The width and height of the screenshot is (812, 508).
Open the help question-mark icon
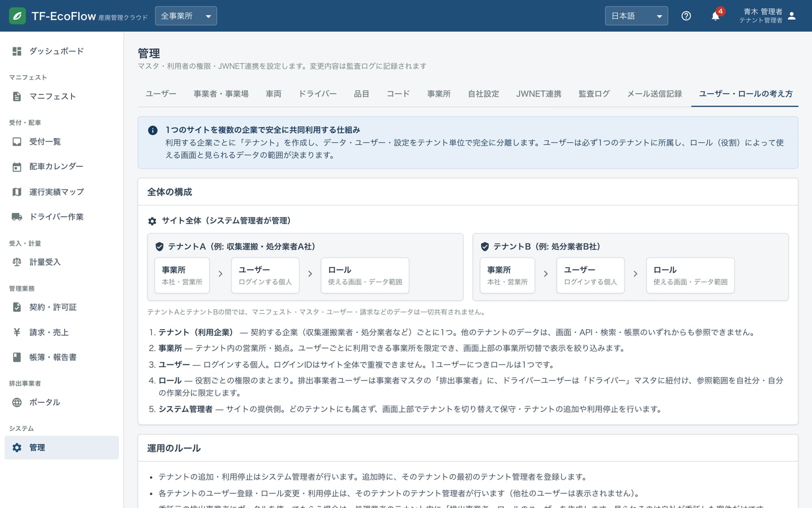pyautogui.click(x=686, y=16)
